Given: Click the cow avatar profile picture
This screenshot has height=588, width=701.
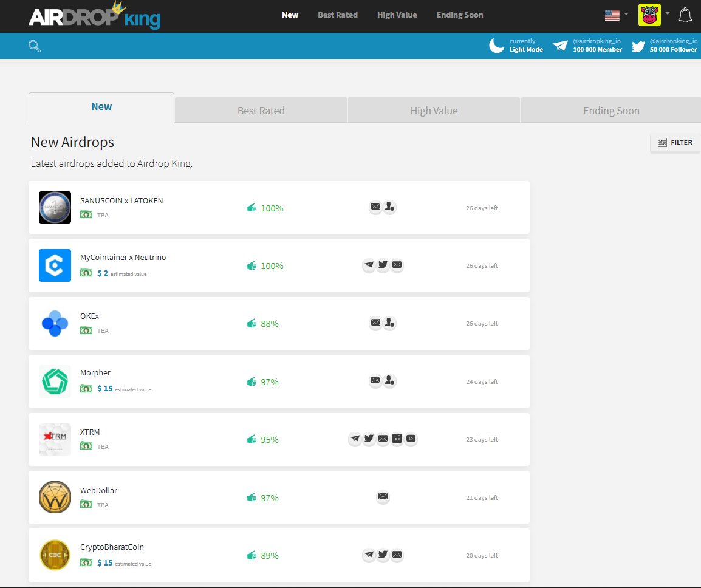Looking at the screenshot, I should 649,15.
